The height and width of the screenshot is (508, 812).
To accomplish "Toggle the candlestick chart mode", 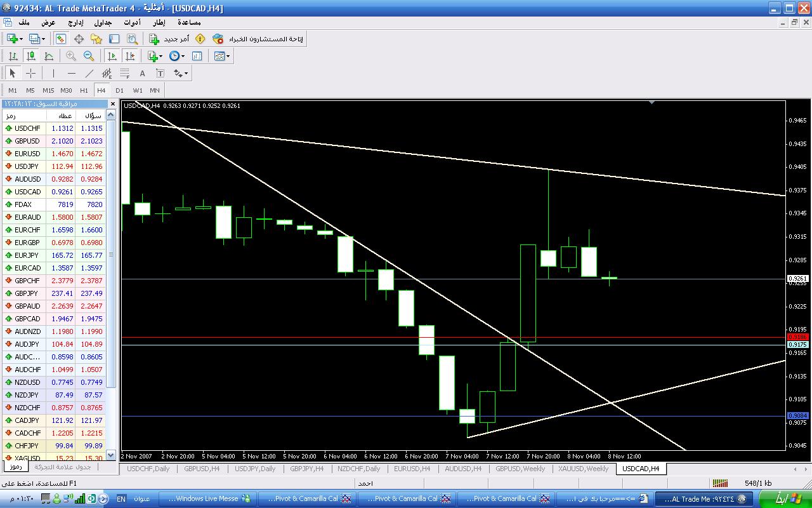I will point(30,56).
